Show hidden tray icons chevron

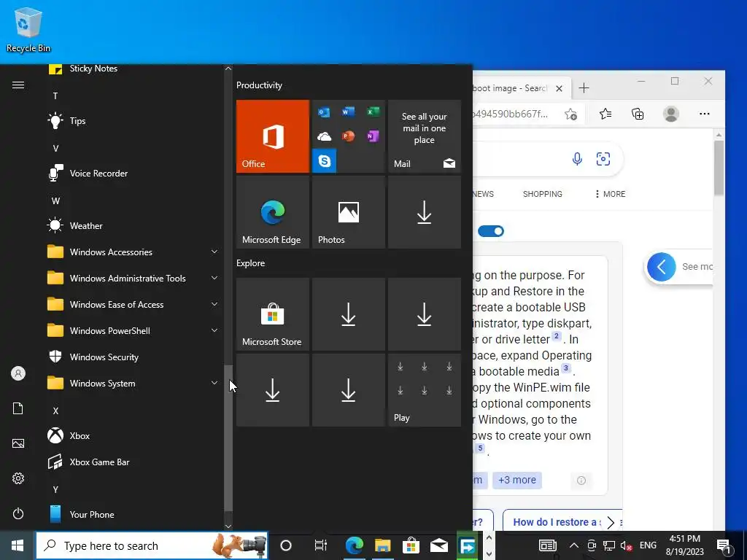click(x=574, y=545)
